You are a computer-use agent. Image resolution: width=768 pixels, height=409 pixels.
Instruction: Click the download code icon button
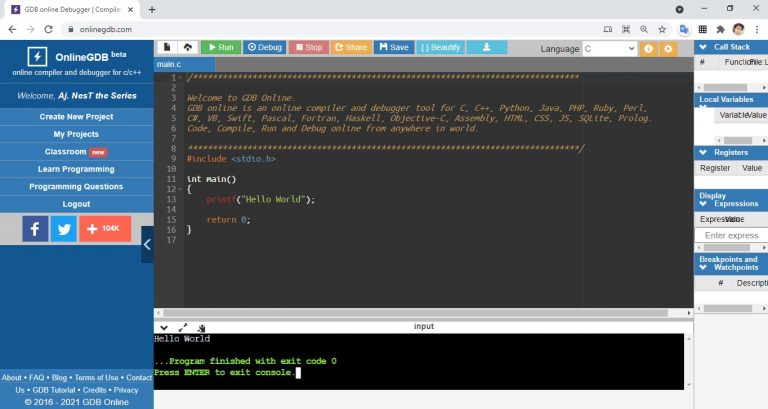(486, 47)
